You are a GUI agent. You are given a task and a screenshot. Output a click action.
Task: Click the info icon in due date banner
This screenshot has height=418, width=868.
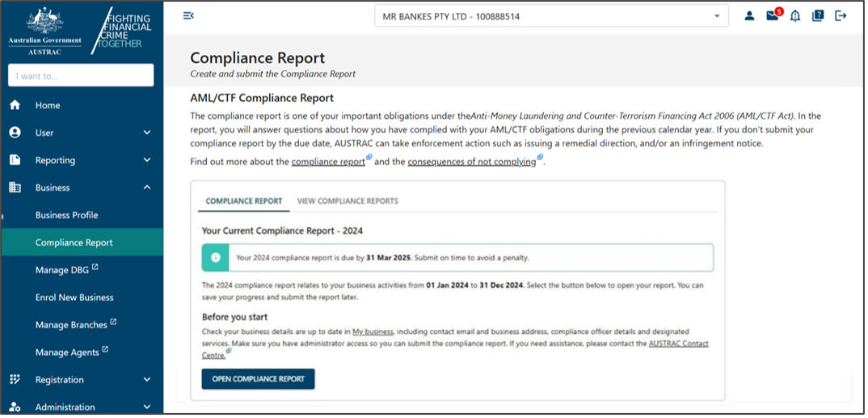(216, 257)
